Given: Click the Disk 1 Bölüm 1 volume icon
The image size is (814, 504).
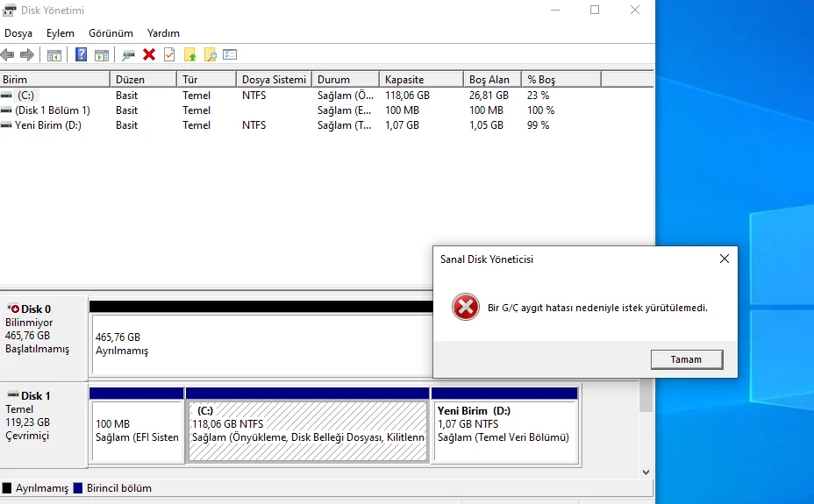Looking at the screenshot, I should click(6, 110).
